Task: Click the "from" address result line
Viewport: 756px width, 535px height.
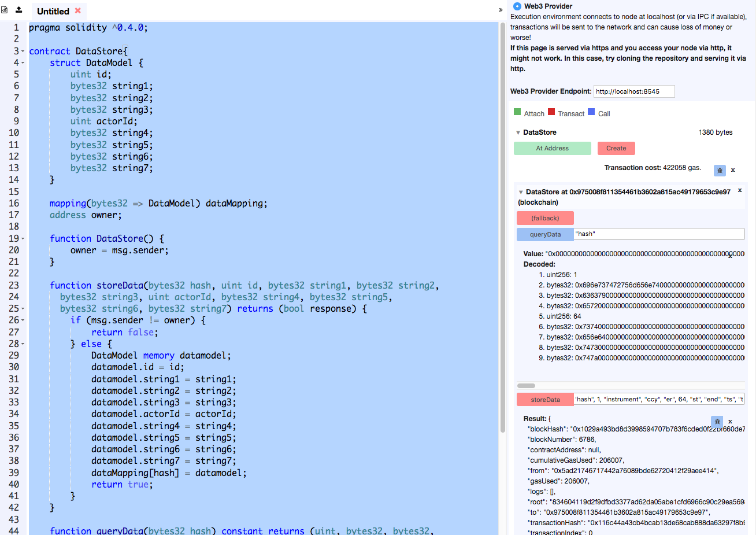Action: (x=623, y=471)
